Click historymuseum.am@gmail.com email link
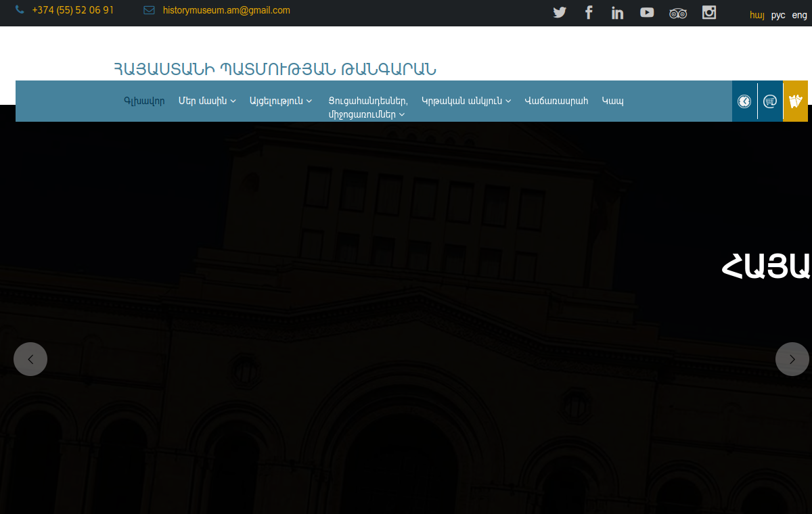Viewport: 812px width, 514px height. (227, 10)
